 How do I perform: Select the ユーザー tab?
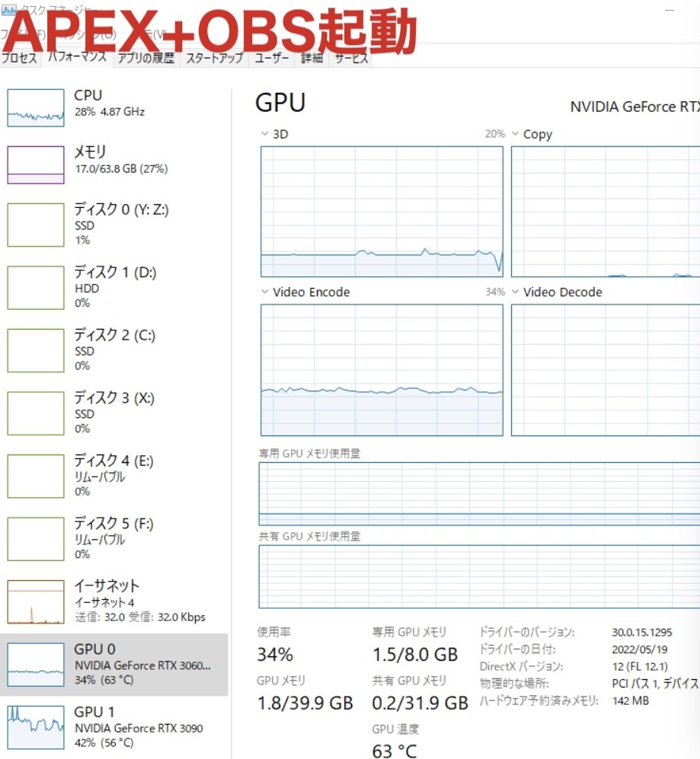pos(272,58)
